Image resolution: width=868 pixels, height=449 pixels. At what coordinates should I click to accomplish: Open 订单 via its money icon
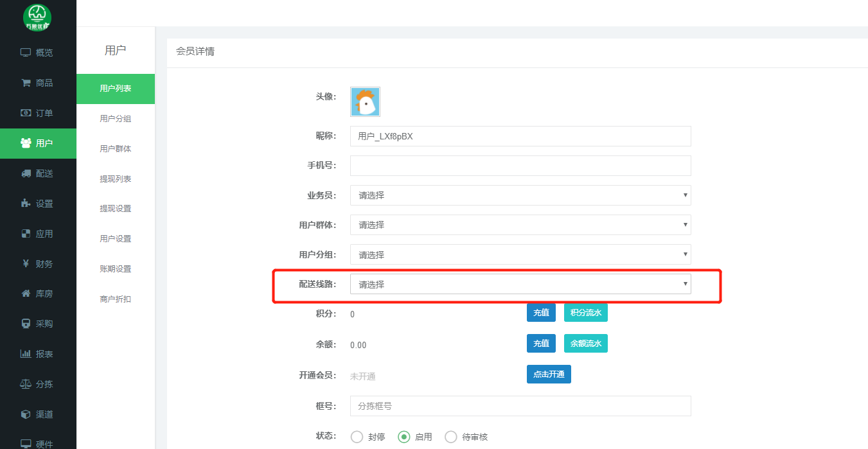point(26,113)
